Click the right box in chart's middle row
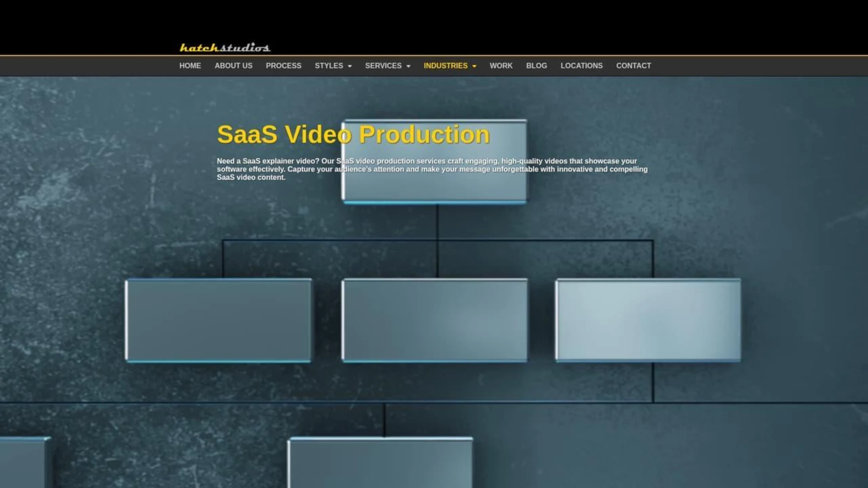868x488 pixels. click(x=648, y=320)
